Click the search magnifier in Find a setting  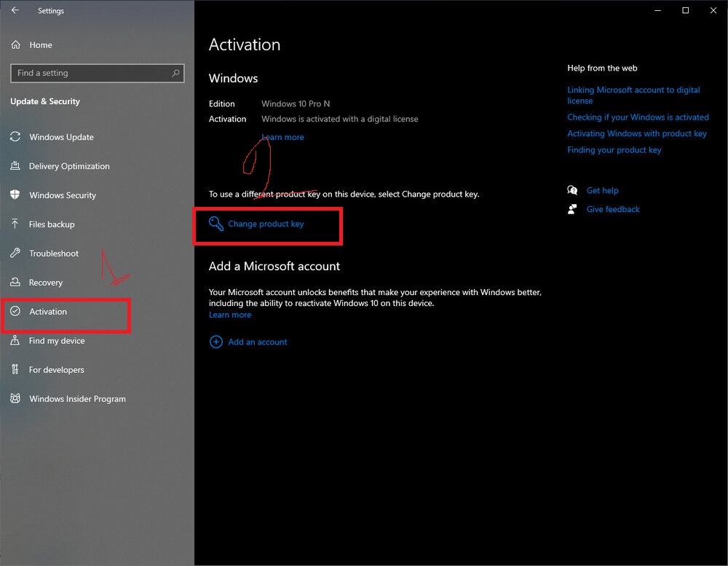[x=175, y=73]
